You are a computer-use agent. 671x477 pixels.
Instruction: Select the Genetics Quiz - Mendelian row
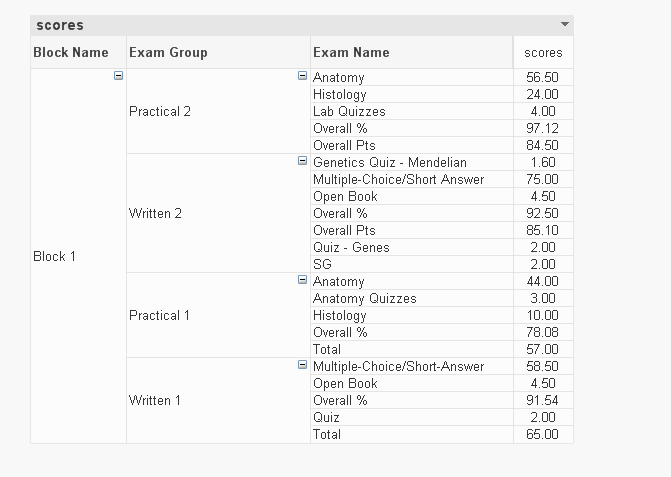tap(389, 162)
